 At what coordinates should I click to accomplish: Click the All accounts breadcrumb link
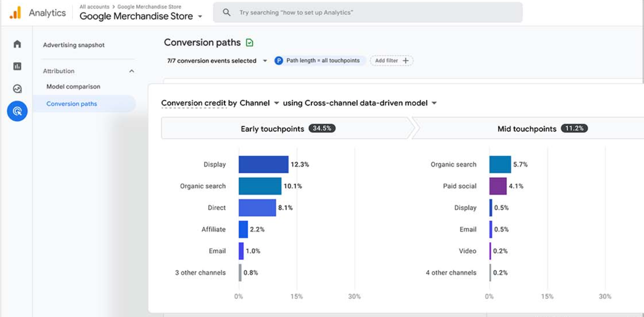click(94, 7)
